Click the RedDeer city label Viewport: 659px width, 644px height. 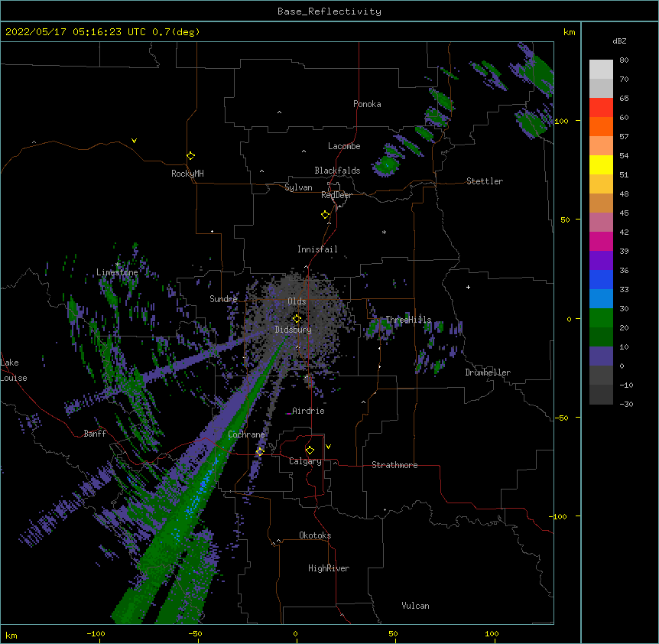coord(336,195)
